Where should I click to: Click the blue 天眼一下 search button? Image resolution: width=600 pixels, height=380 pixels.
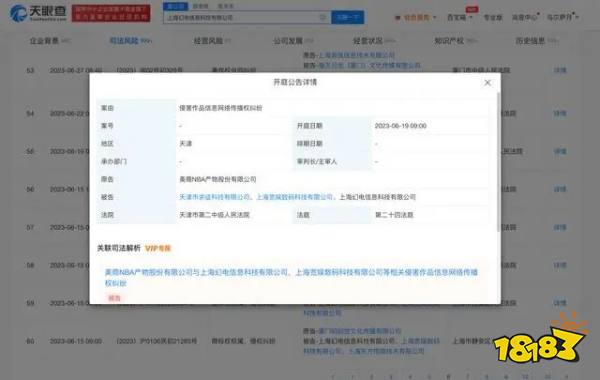347,18
